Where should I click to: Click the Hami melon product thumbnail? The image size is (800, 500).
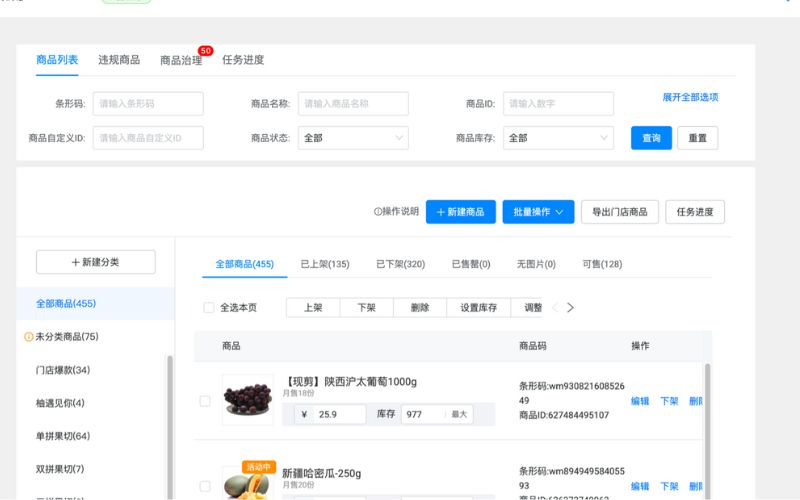[x=248, y=483]
